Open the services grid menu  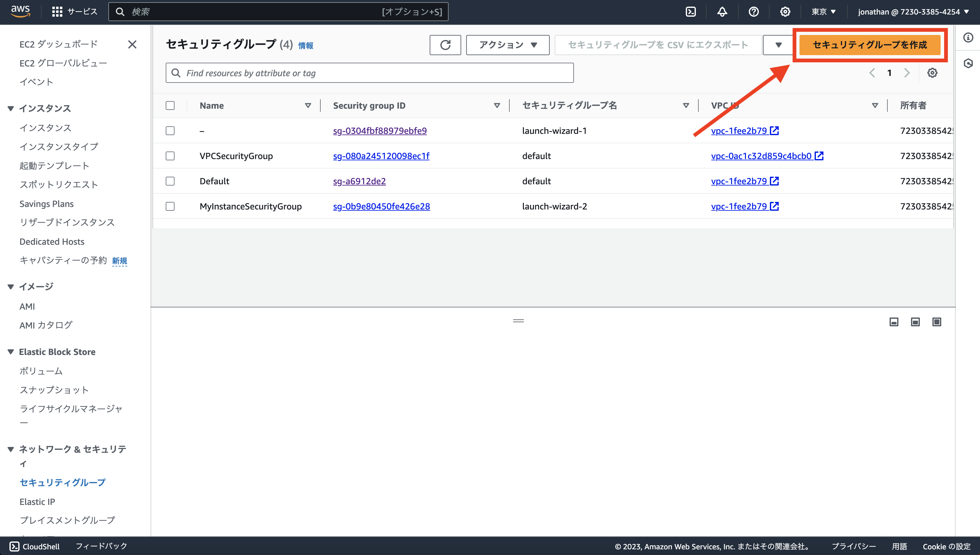(57, 11)
